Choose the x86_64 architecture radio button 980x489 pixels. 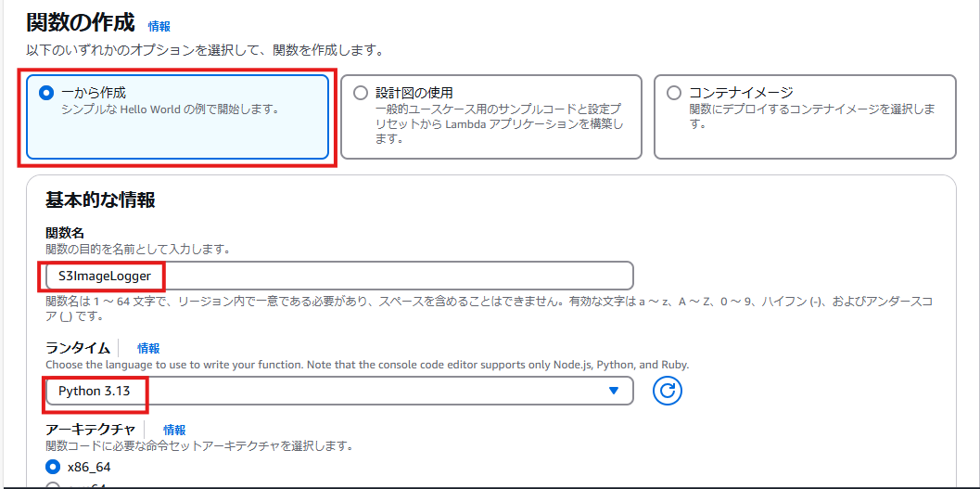53,467
